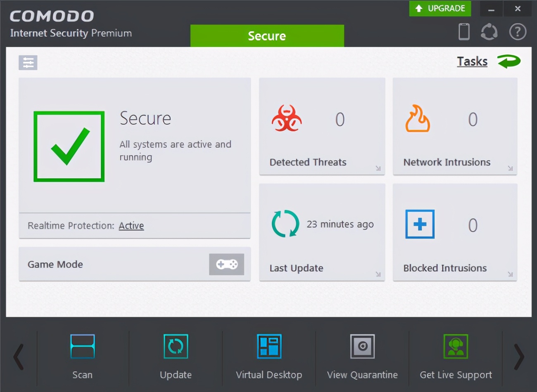Click the Update icon in bottom bar
Screen dimensions: 537x392
pyautogui.click(x=176, y=346)
